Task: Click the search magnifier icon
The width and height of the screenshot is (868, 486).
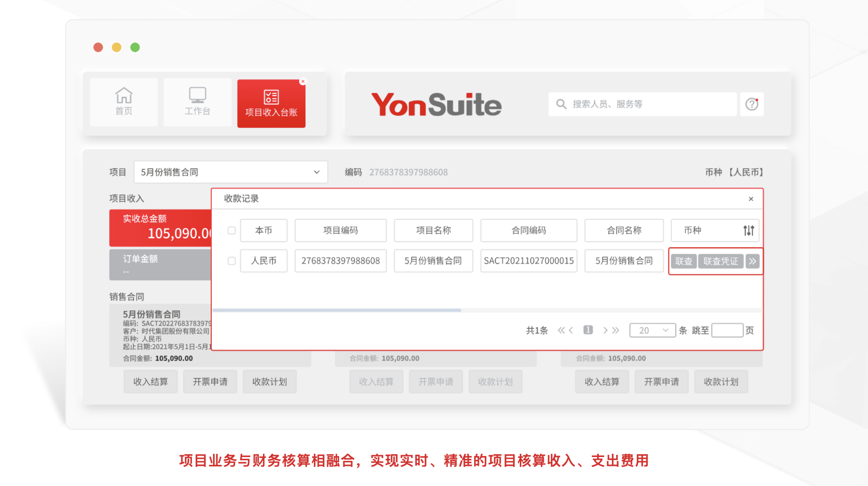Action: click(561, 104)
